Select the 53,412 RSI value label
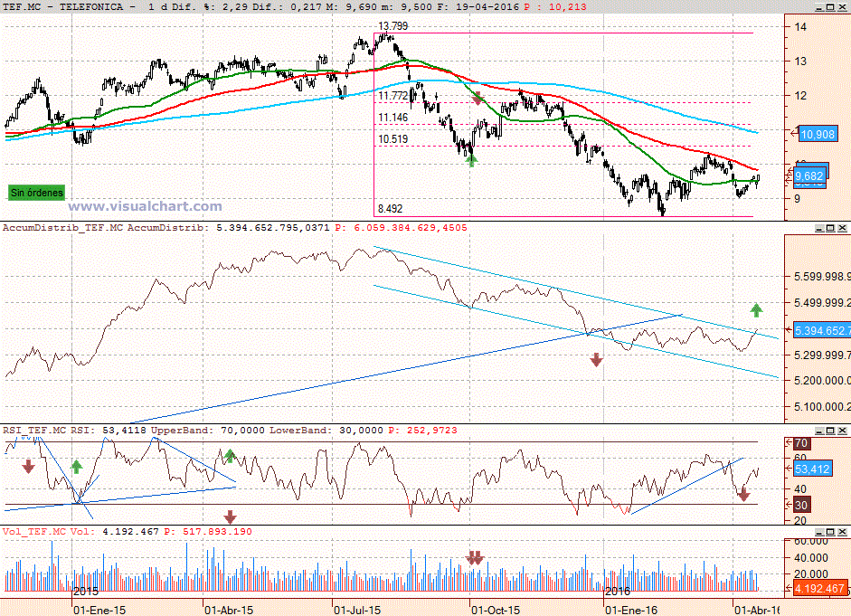This screenshot has width=851, height=616. click(x=812, y=469)
